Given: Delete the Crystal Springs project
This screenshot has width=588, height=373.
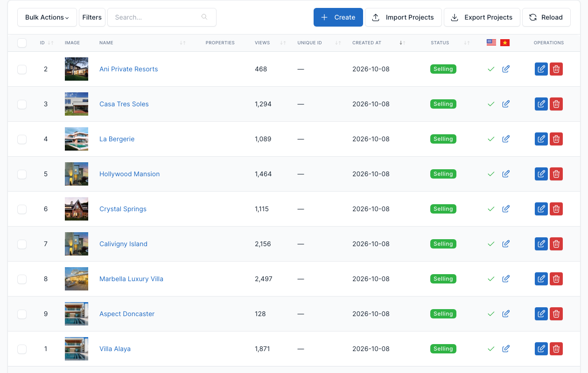Looking at the screenshot, I should [x=556, y=209].
